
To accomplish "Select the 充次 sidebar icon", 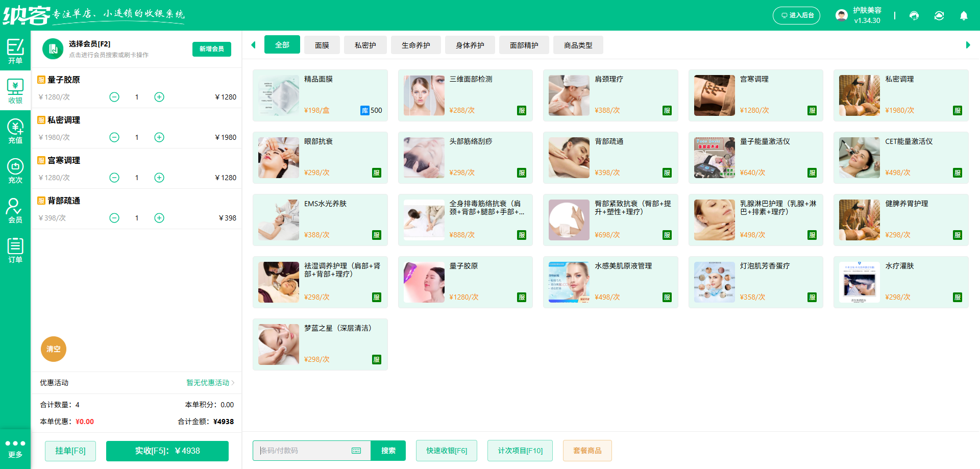I will (15, 171).
